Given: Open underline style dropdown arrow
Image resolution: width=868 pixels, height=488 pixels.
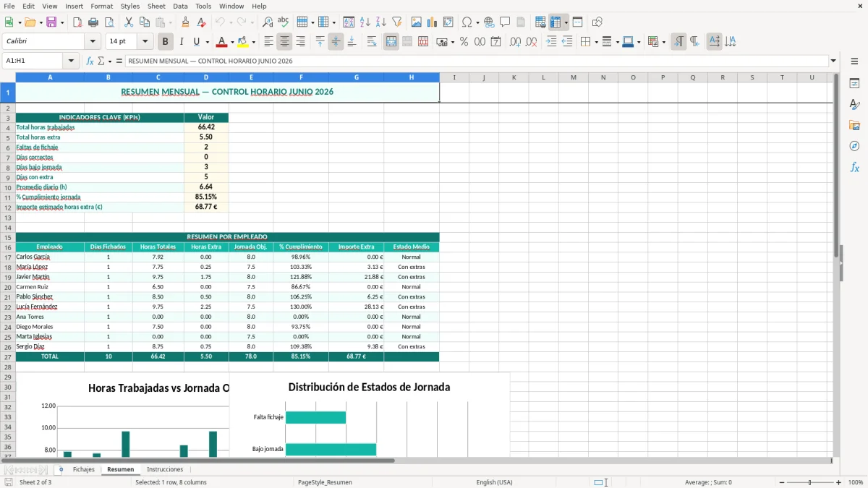Looking at the screenshot, I should [x=208, y=42].
